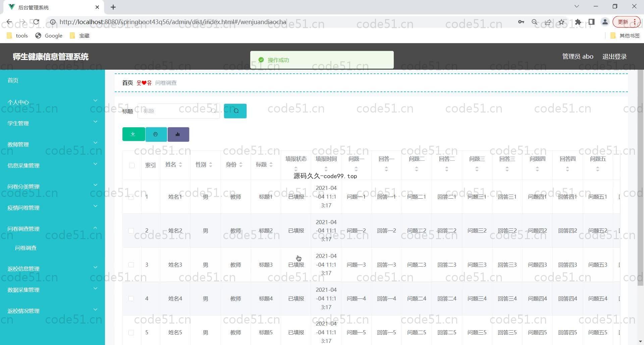
Task: Click 首页 in the breadcrumb
Action: tap(127, 83)
